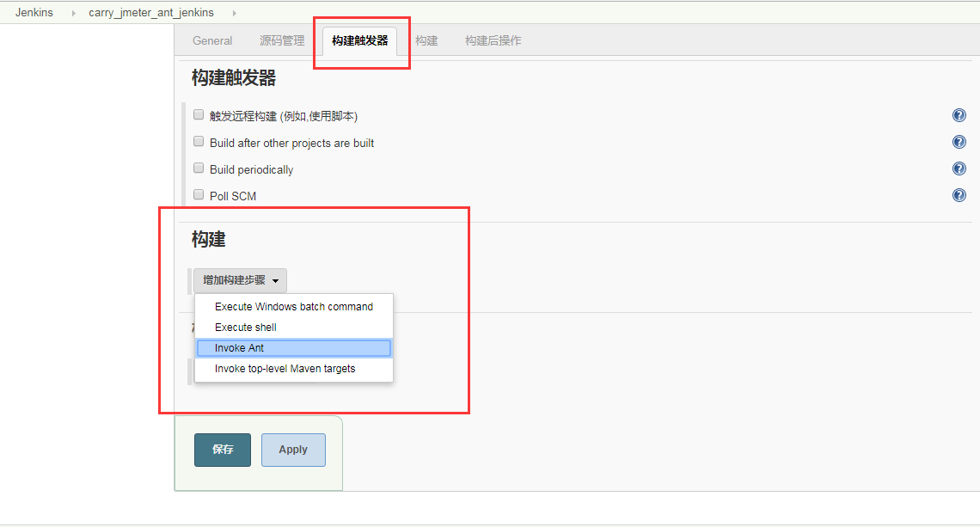
Task: Go to the 构建 tab
Action: [427, 40]
